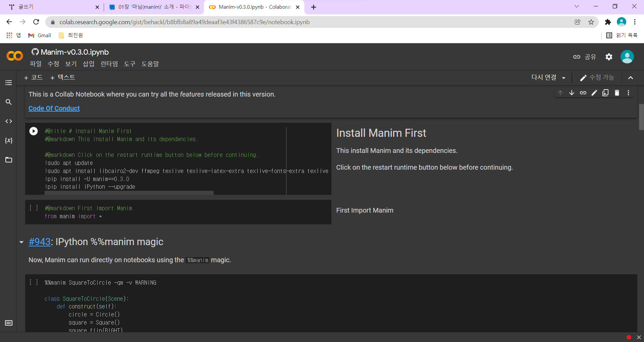
Task: Open the 수정 menu
Action: pos(53,64)
